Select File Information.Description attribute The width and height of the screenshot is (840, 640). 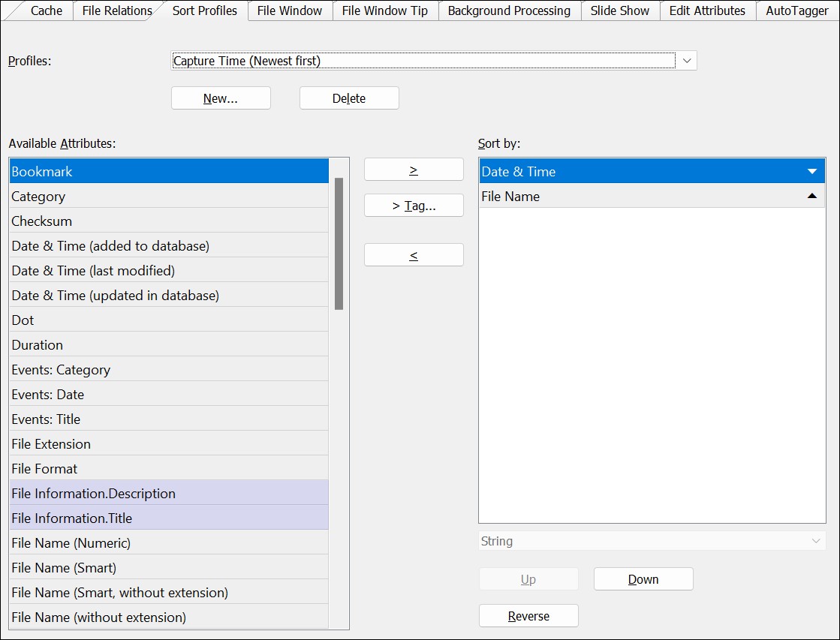(x=169, y=493)
